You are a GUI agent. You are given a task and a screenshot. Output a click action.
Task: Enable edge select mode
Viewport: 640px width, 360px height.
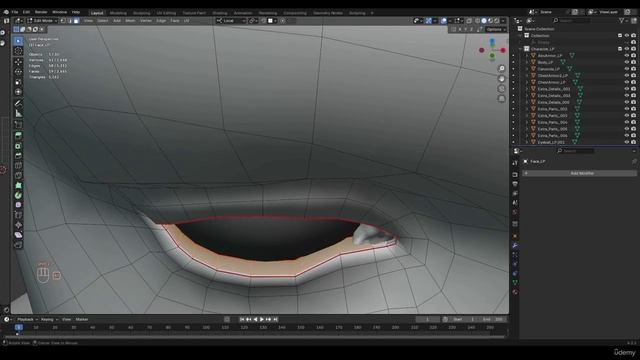[70, 20]
